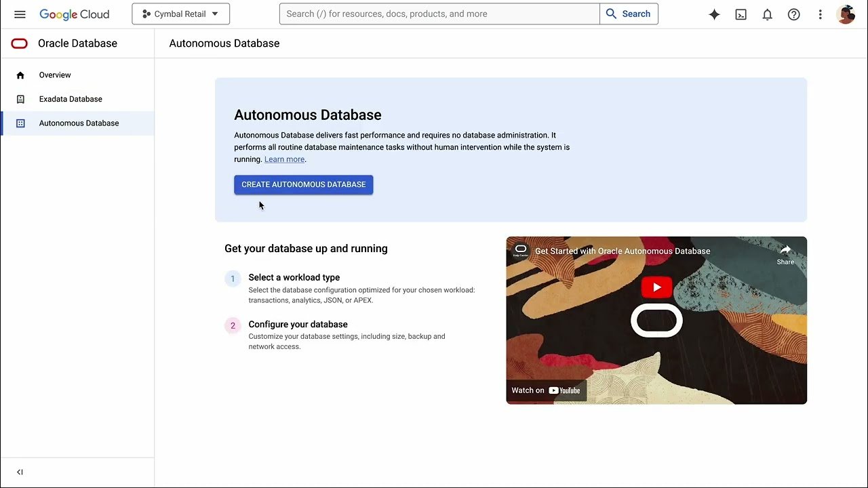Image resolution: width=868 pixels, height=488 pixels.
Task: Click the Overview home icon
Action: click(x=20, y=75)
